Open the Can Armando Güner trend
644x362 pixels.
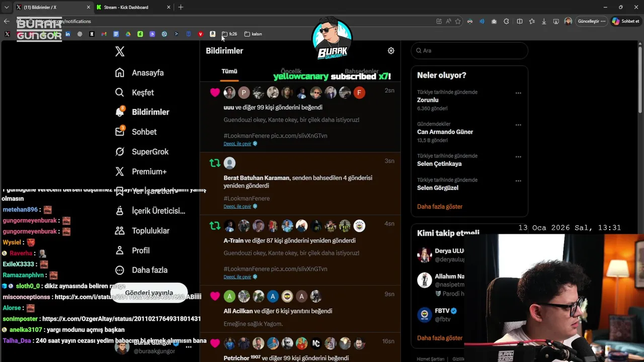click(x=445, y=132)
